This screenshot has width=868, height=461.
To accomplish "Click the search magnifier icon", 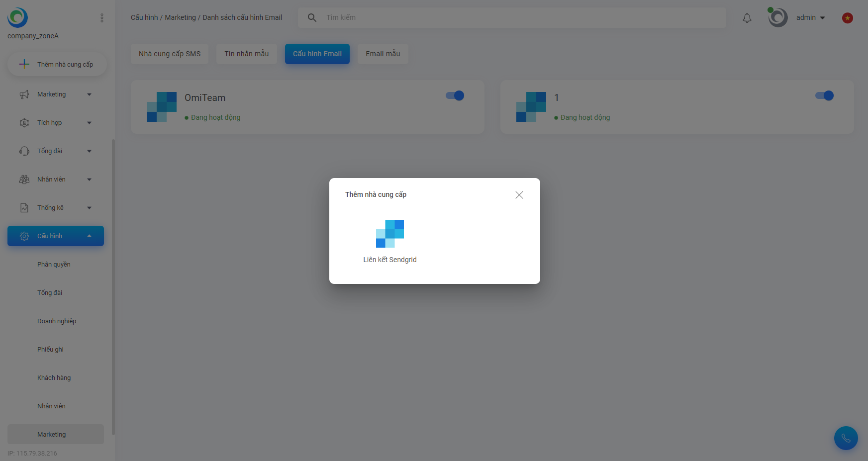I will pyautogui.click(x=312, y=17).
